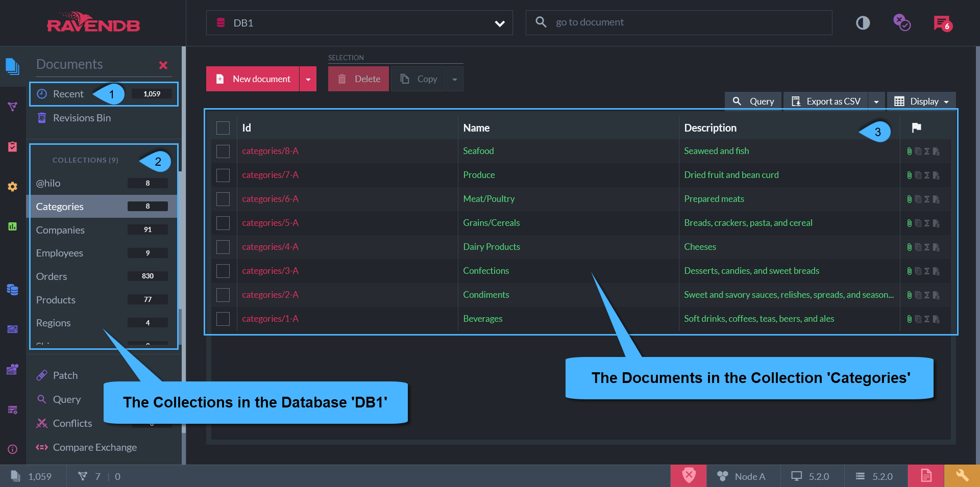Open the Settings gear sidebar icon
This screenshot has width=980, height=487.
(12, 187)
